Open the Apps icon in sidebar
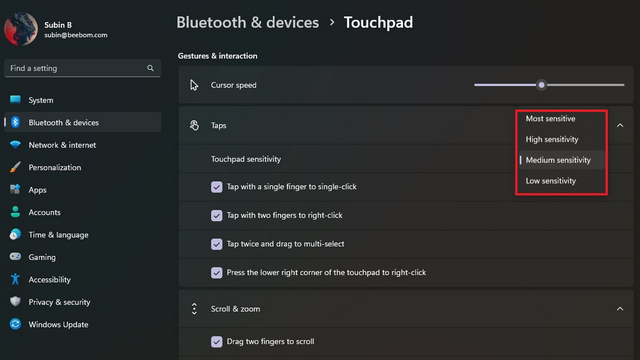The height and width of the screenshot is (360, 640). click(x=16, y=189)
